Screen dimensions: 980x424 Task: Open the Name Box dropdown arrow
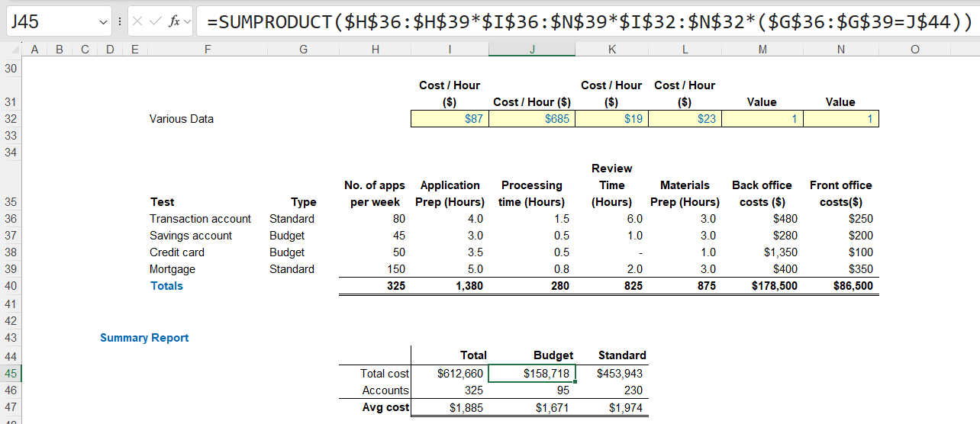(x=104, y=23)
